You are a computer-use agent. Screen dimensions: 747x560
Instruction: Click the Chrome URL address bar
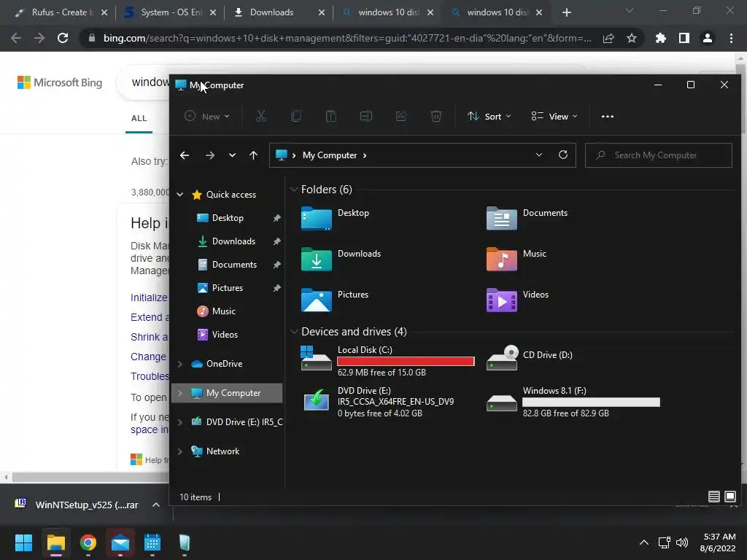347,38
